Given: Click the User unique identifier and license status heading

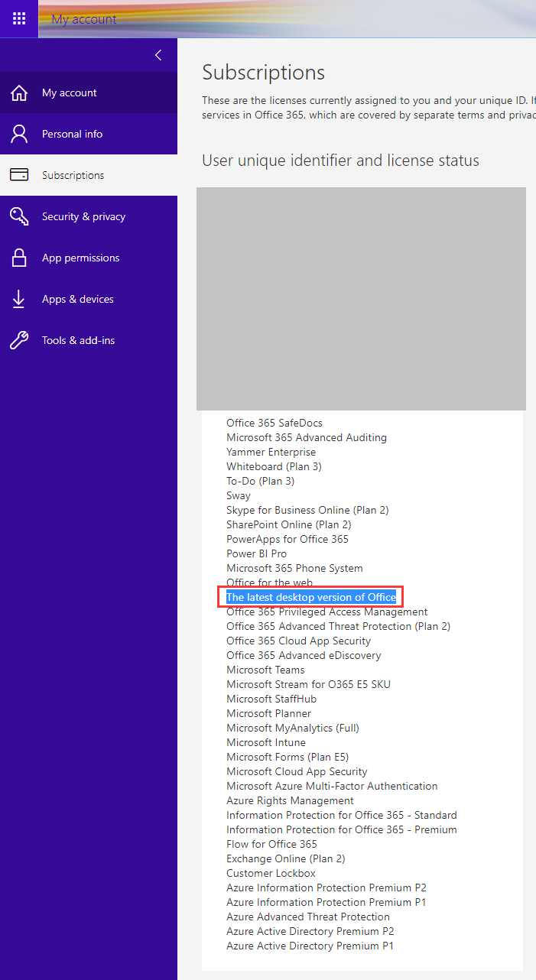Looking at the screenshot, I should point(340,161).
